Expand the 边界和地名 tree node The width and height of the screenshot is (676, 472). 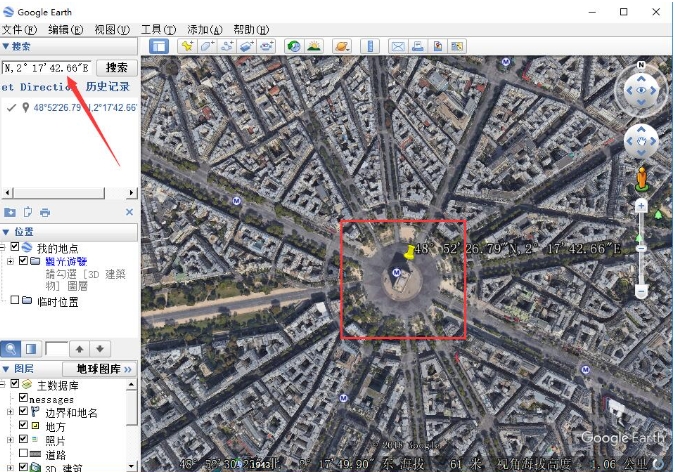coord(10,412)
